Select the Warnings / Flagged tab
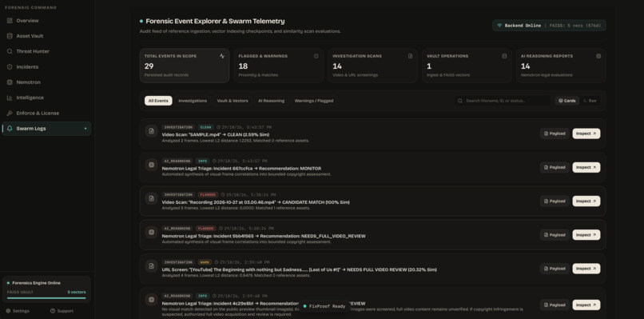 [314, 101]
